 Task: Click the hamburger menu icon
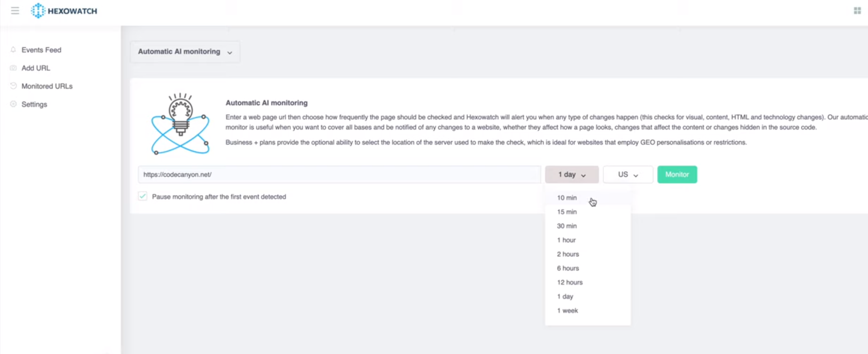point(15,11)
